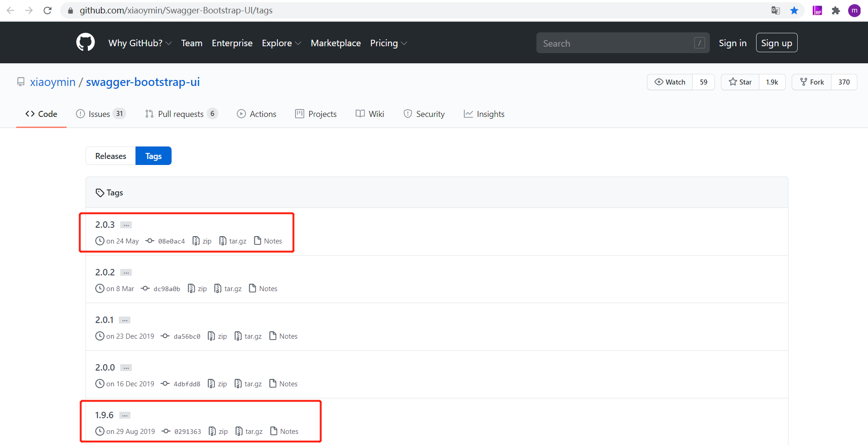Download tar.gz for tag 1.9.6
The image size is (868, 445).
tap(249, 432)
